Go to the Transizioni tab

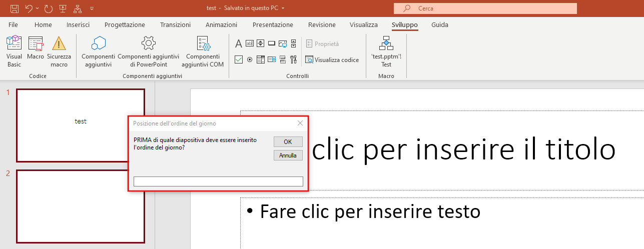pyautogui.click(x=175, y=24)
